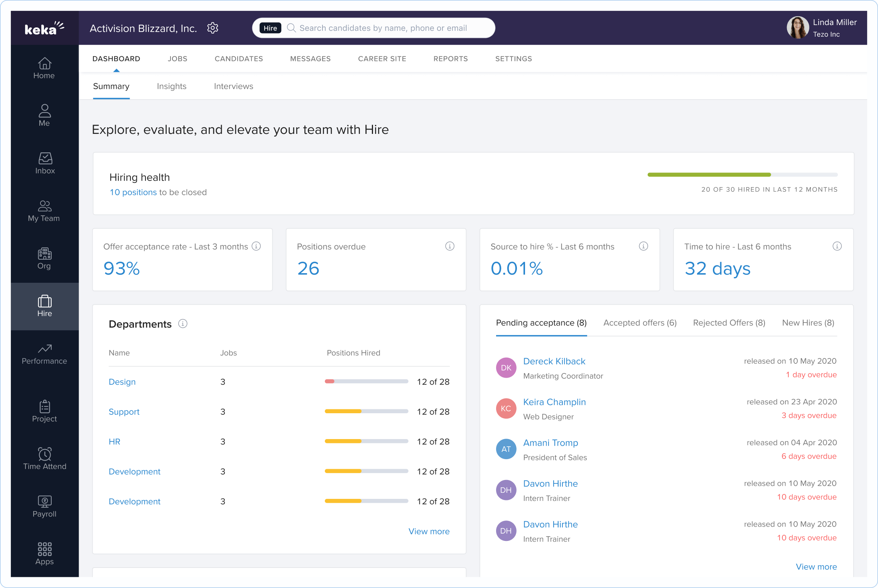The image size is (878, 588).
Task: Show info for Positions overdue
Action: click(x=450, y=246)
